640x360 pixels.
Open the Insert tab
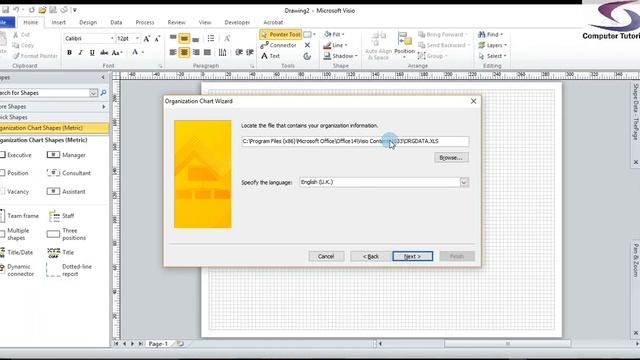[x=58, y=22]
